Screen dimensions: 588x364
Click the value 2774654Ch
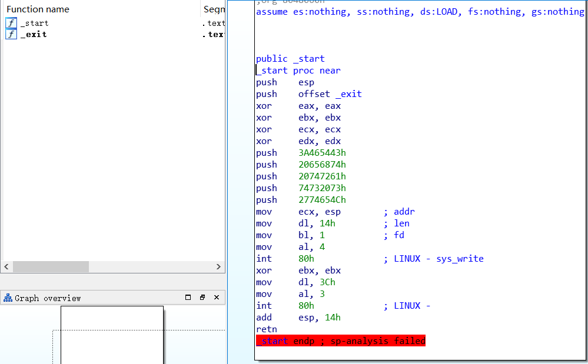click(322, 200)
